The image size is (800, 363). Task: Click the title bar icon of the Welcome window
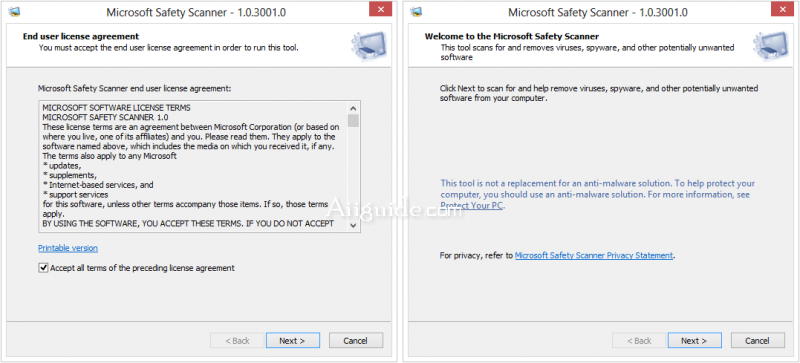pos(417,12)
